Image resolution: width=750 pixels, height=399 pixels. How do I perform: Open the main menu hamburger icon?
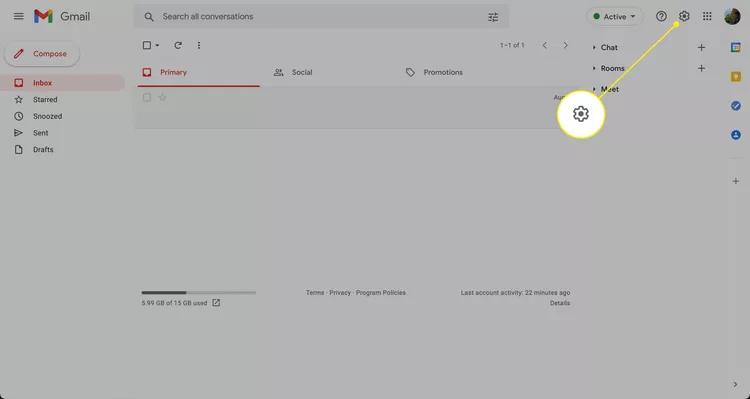(19, 16)
